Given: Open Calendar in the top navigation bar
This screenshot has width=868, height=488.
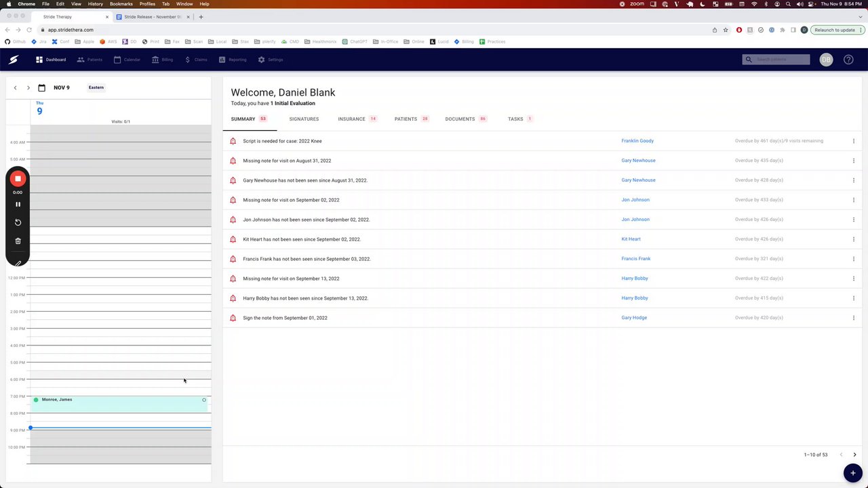Looking at the screenshot, I should pyautogui.click(x=127, y=60).
